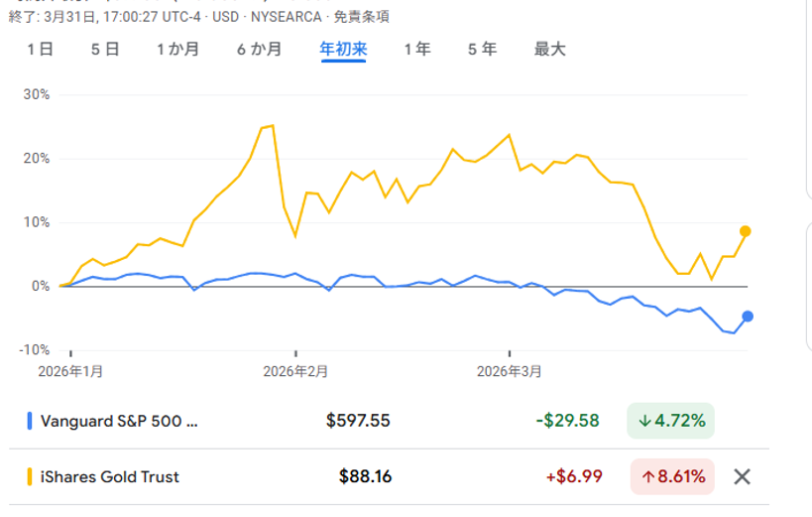Click the blue endpoint dot on Vanguard line
The height and width of the screenshot is (517, 812).
(748, 317)
